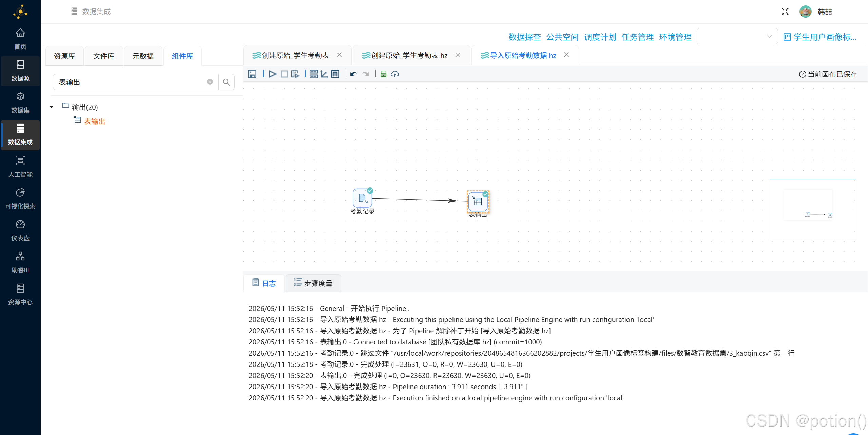
Task: Stop pipeline execution with the square icon
Action: [284, 74]
